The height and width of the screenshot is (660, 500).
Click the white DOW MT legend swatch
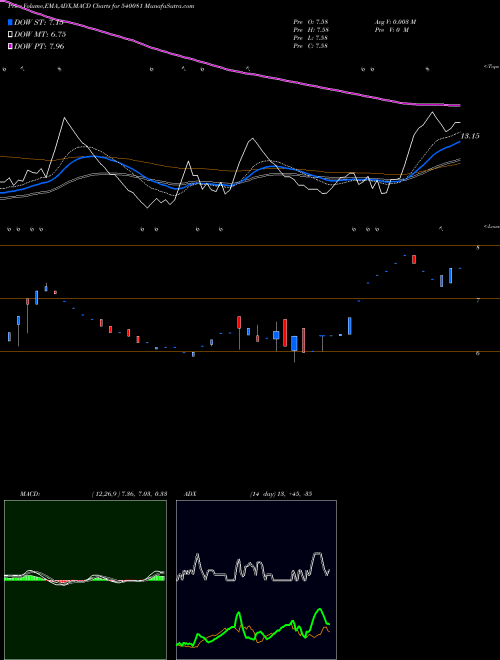point(11,34)
